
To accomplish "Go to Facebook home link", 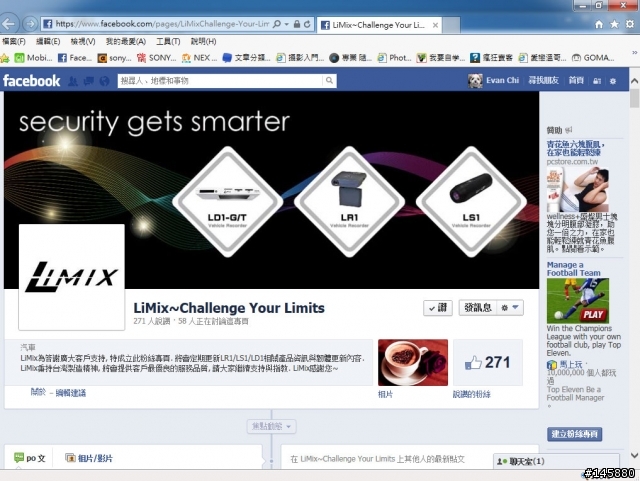I will pos(576,80).
